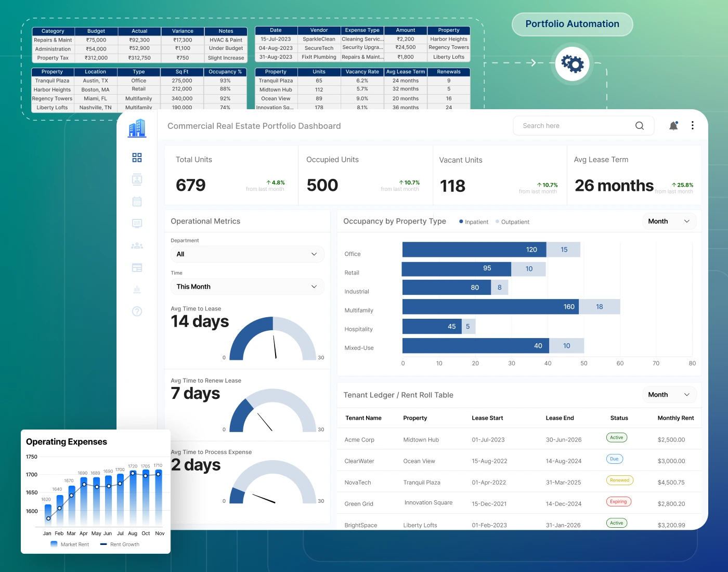Open the dashboard grid icon in sidebar
728x572 pixels.
pos(137,158)
